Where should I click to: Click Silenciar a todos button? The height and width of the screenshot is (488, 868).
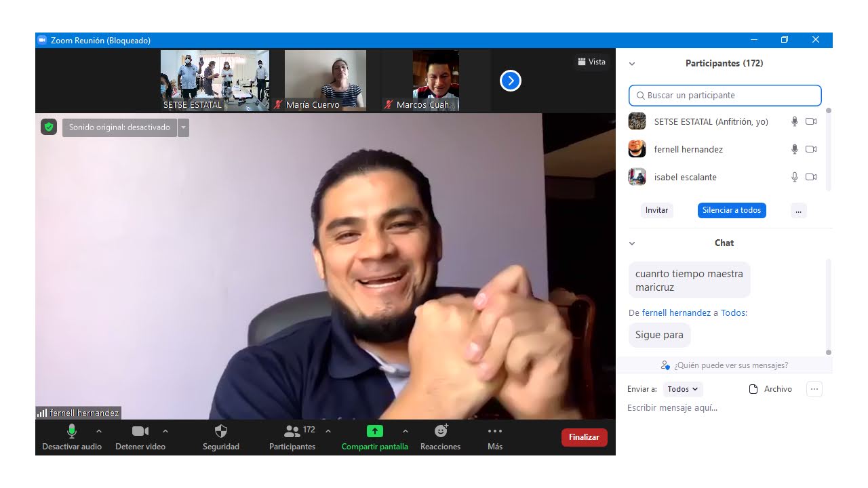coord(732,210)
